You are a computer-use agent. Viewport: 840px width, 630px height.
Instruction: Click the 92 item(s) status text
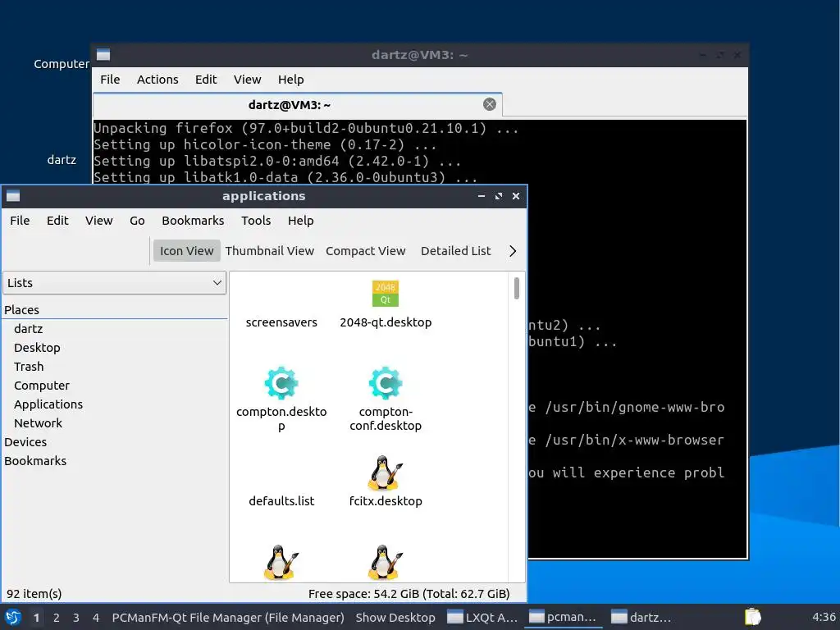[x=34, y=594]
